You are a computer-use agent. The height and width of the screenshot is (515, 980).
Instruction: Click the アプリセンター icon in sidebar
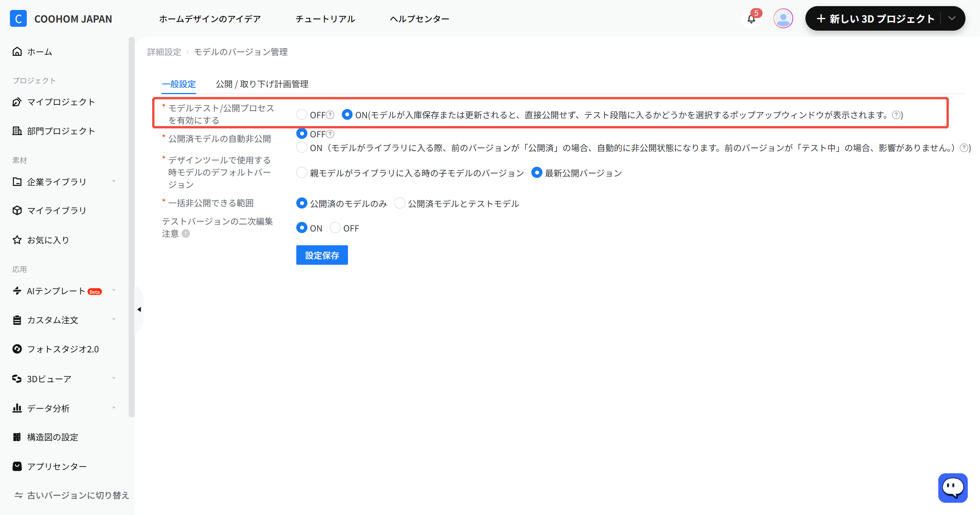pos(17,466)
